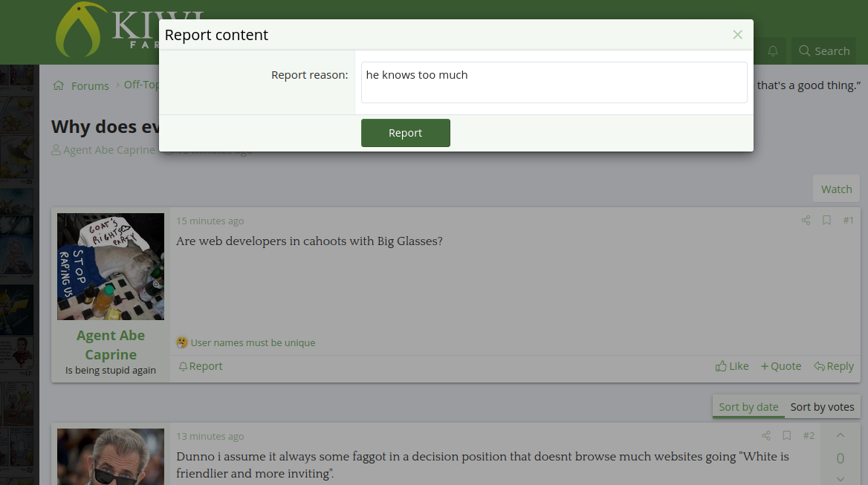Select the Sort by date tab
The image size is (868, 485).
tap(748, 407)
